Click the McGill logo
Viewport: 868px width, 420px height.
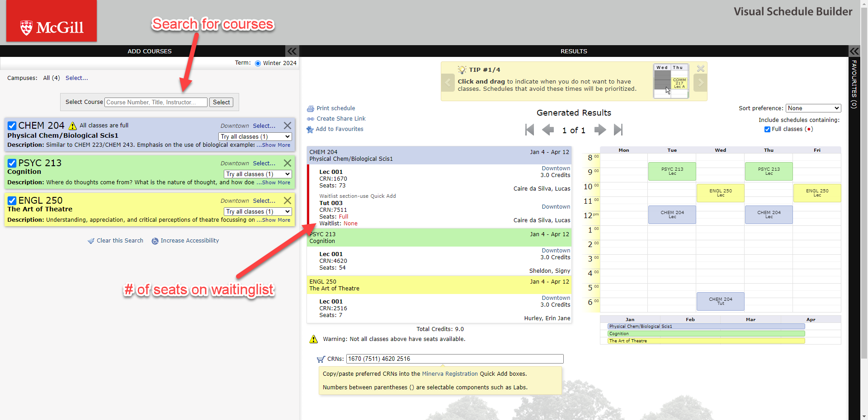[52, 21]
